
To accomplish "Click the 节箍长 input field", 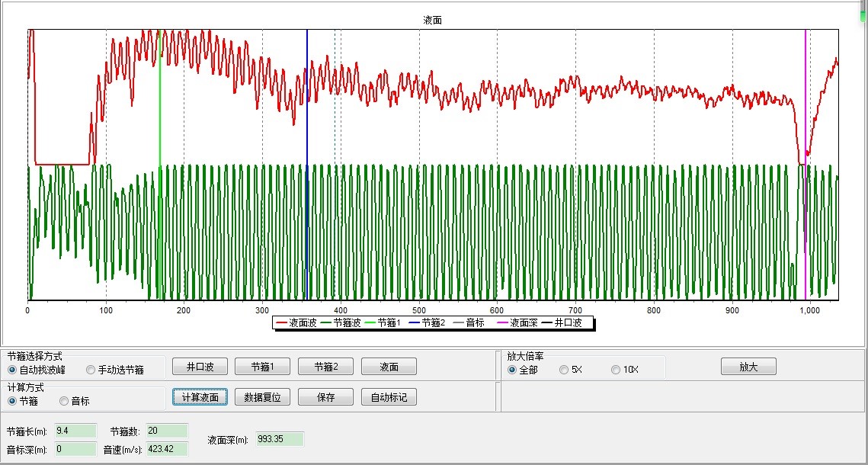I will [75, 431].
